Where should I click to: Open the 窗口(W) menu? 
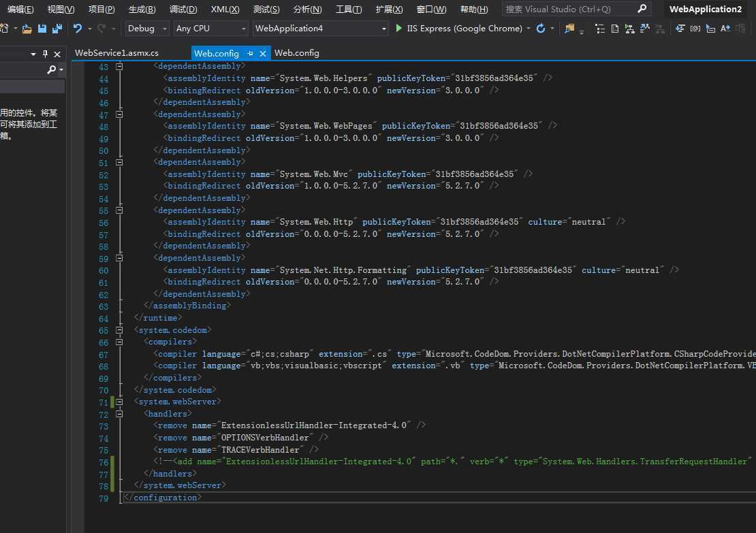[431, 9]
